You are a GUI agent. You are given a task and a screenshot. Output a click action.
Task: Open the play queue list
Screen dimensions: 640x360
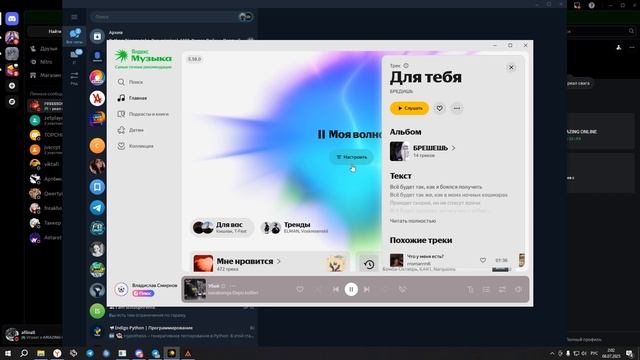[486, 289]
